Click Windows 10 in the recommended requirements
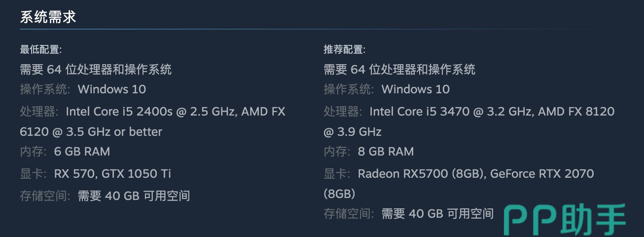Viewport: 644px width, 237px height. tap(416, 89)
